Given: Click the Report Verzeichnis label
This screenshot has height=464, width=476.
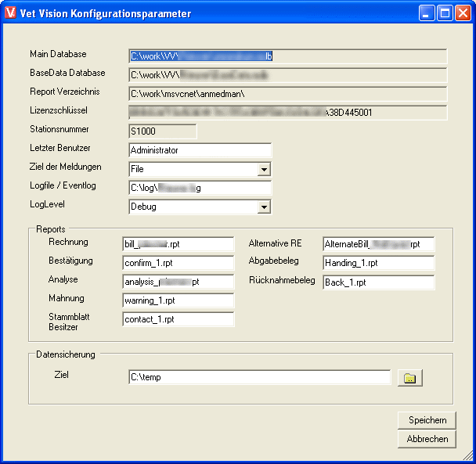Looking at the screenshot, I should click(x=65, y=92).
